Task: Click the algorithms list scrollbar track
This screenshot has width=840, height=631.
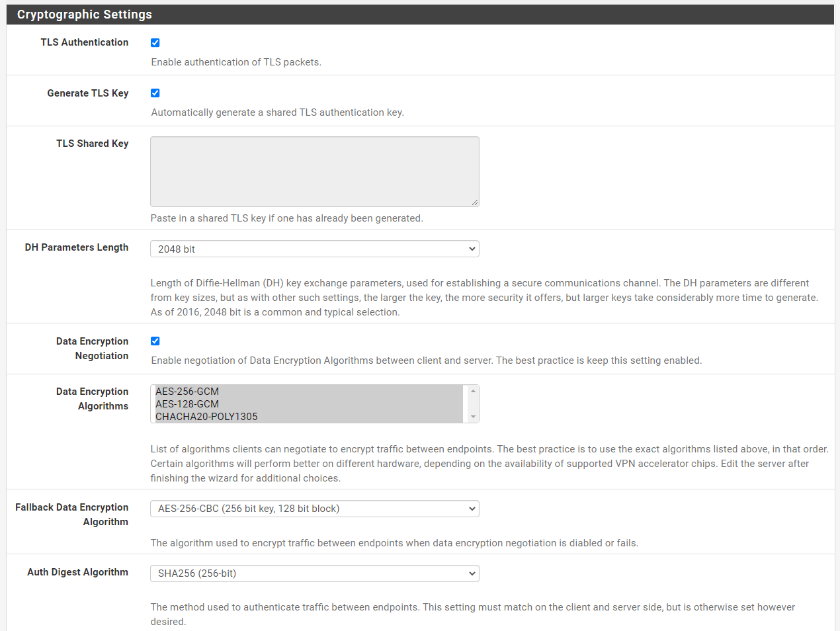Action: pyautogui.click(x=474, y=403)
